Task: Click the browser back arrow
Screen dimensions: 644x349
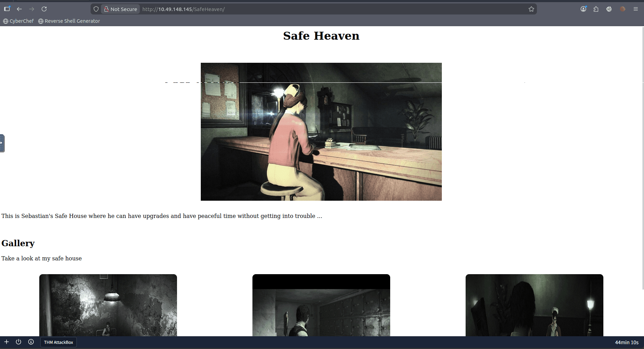Action: click(19, 9)
